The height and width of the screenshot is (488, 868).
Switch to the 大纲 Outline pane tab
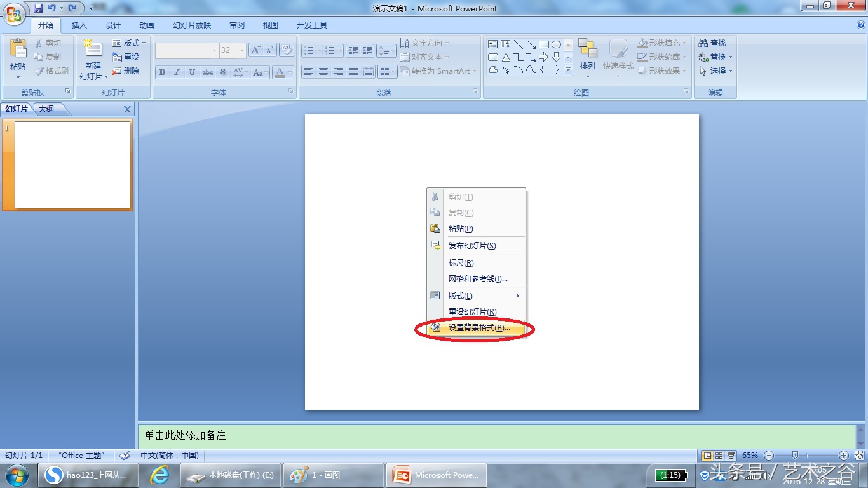point(47,109)
